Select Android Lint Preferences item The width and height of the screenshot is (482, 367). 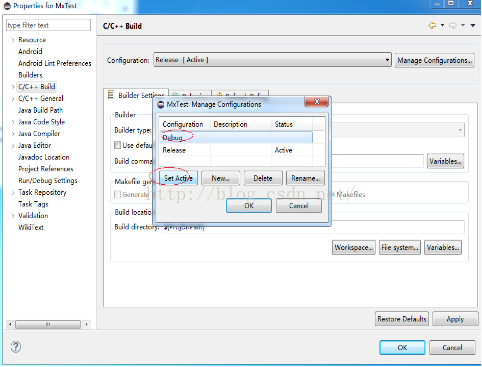point(55,63)
